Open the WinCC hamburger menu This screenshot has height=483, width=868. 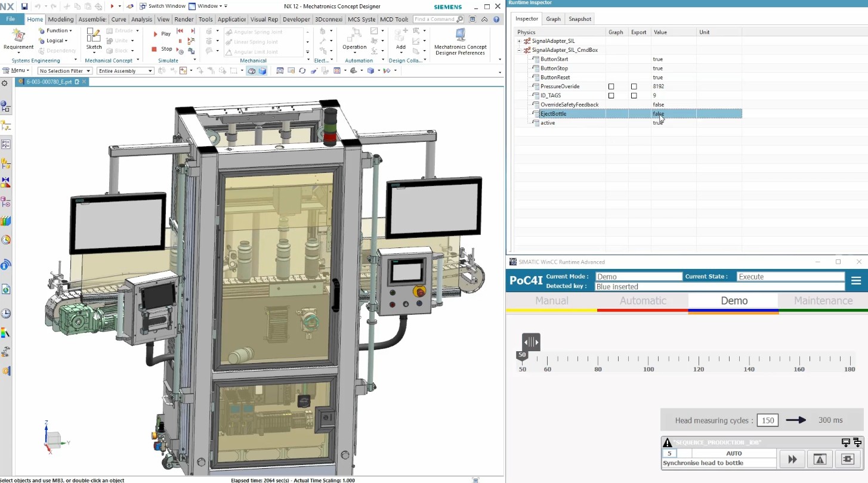pos(856,281)
